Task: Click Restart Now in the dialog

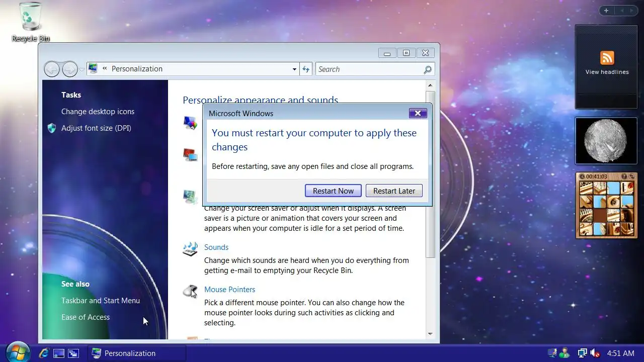Action: [333, 191]
